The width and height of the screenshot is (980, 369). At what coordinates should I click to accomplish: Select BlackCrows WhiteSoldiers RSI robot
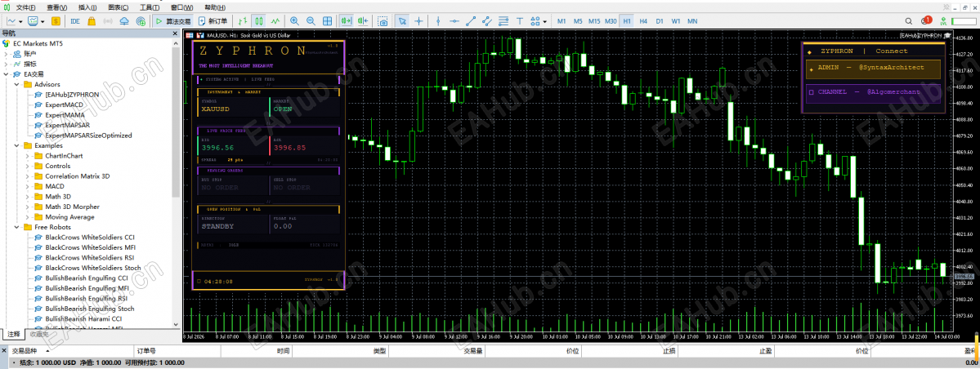pyautogui.click(x=89, y=257)
